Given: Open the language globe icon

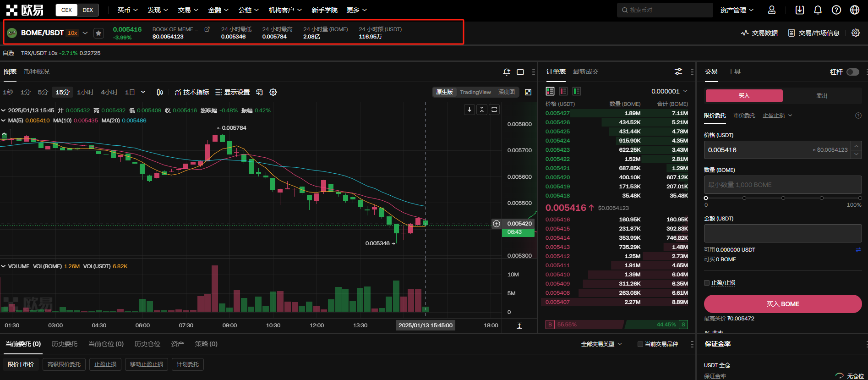Looking at the screenshot, I should 855,10.
